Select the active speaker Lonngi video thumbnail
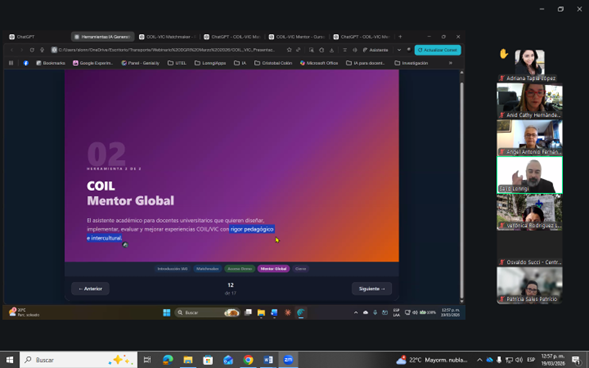Image resolution: width=589 pixels, height=368 pixels. click(x=529, y=175)
